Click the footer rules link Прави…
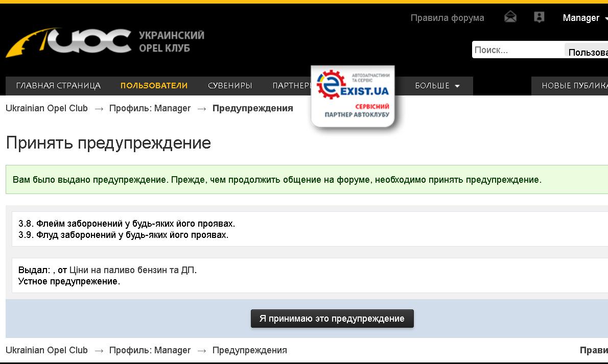 tap(594, 350)
